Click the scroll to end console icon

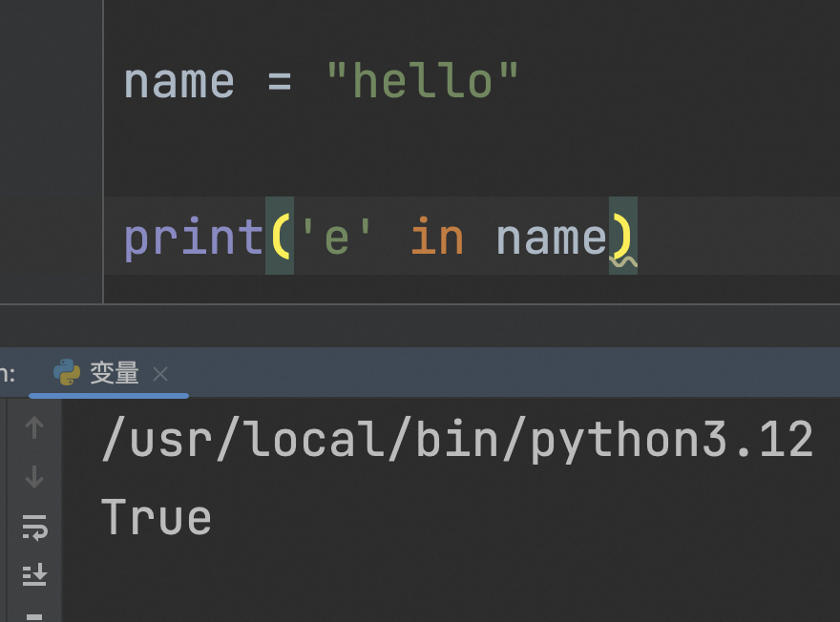tap(34, 575)
